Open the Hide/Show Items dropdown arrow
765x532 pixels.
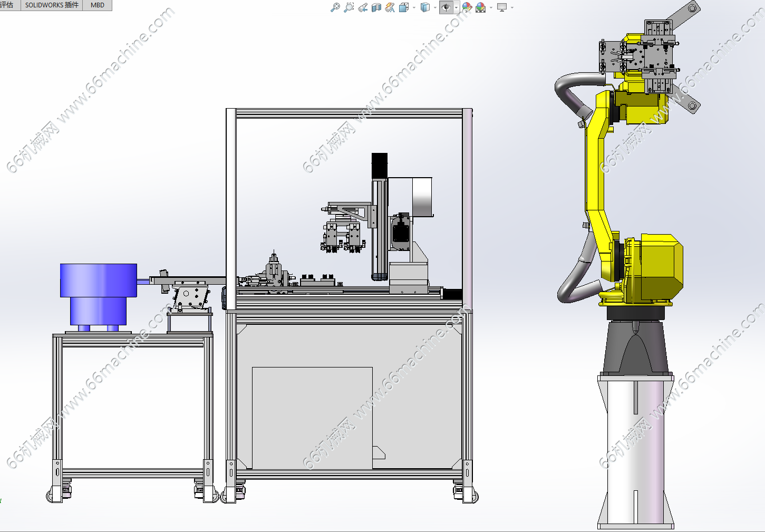(x=456, y=8)
